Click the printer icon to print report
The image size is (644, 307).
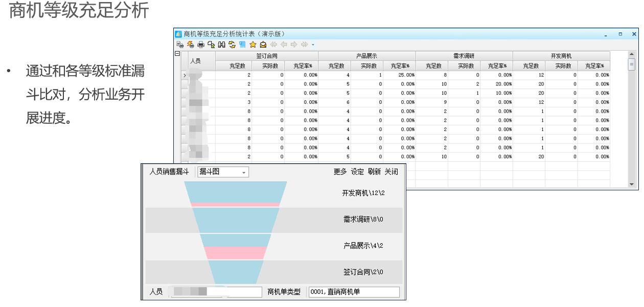[201, 45]
